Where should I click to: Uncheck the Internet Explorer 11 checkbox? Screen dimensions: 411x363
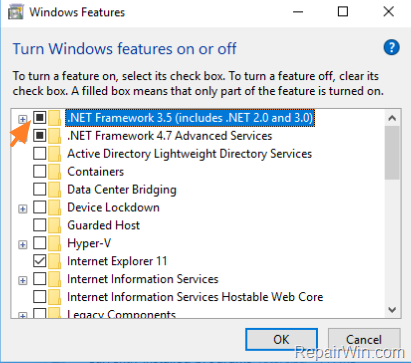(x=40, y=261)
